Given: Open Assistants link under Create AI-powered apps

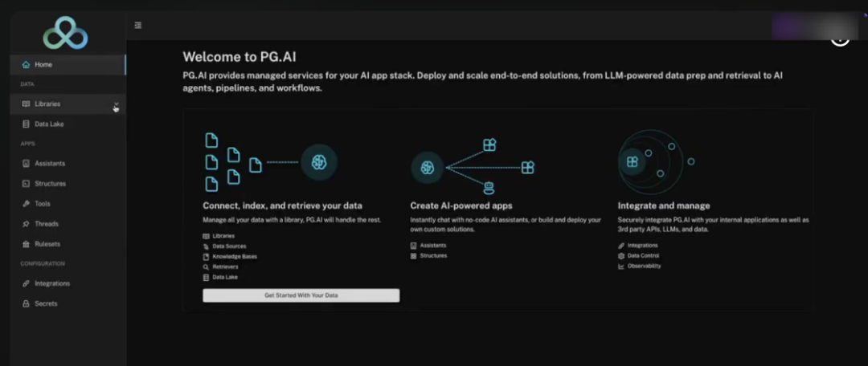Looking at the screenshot, I should (x=433, y=246).
